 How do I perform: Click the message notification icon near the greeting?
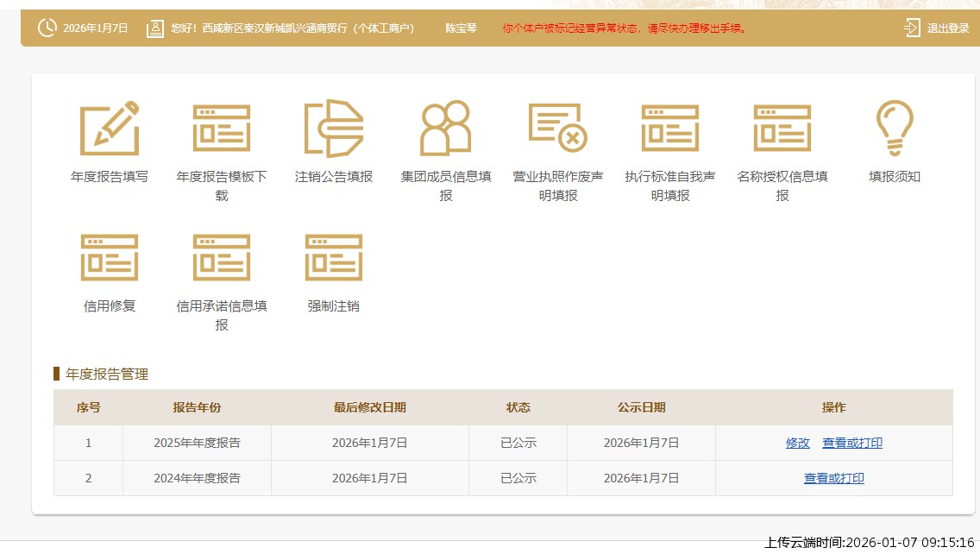155,27
